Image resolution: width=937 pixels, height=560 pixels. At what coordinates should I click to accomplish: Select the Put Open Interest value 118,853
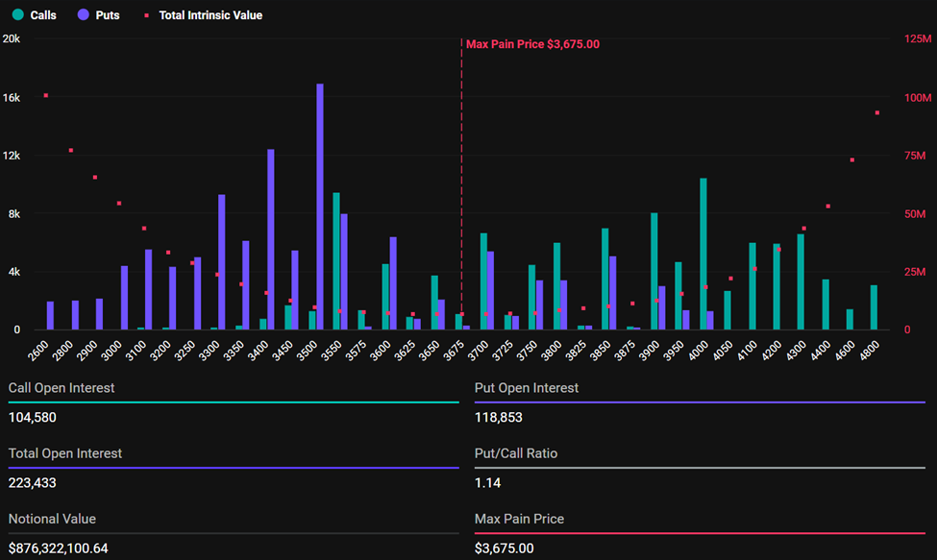point(499,418)
